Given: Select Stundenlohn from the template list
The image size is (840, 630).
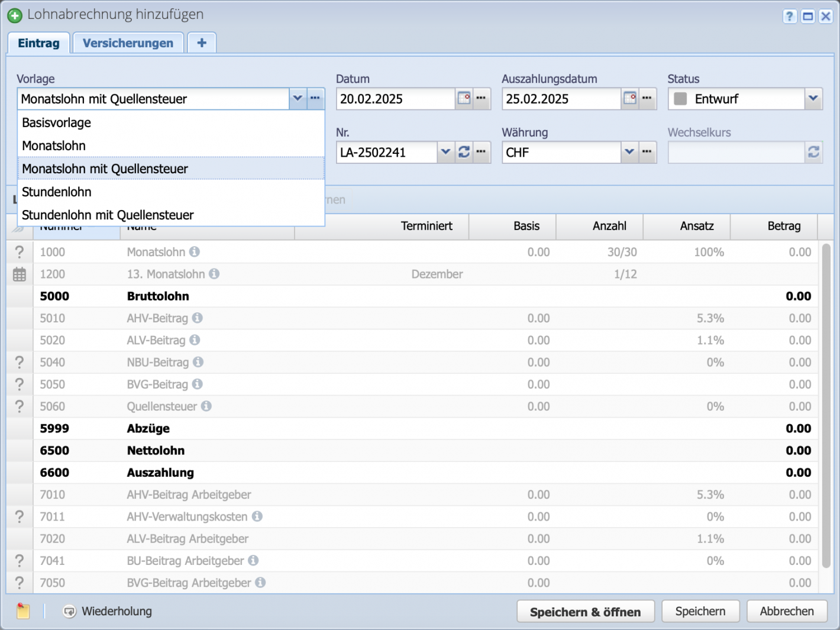Looking at the screenshot, I should click(57, 192).
